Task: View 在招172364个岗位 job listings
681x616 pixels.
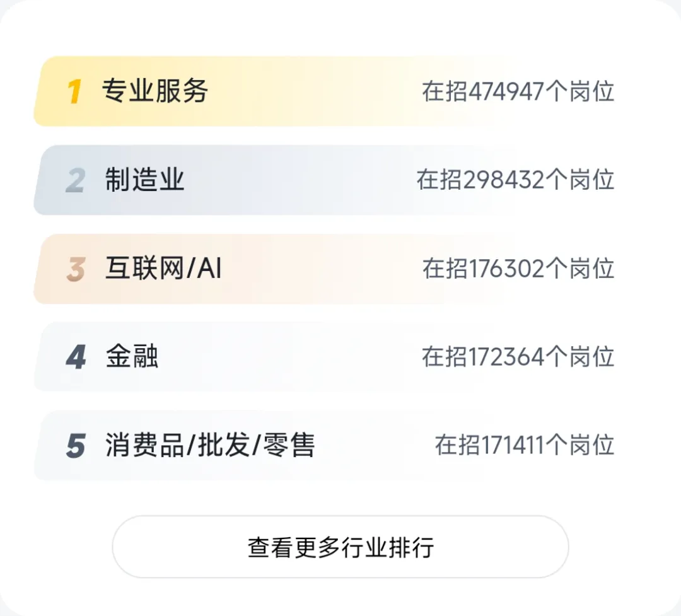Action: (x=518, y=357)
